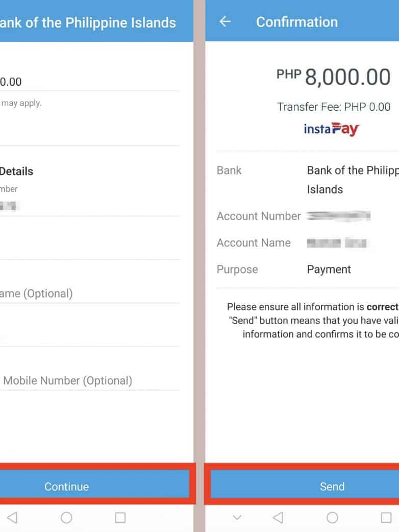
Task: Tap the Transfer Fee PHP 0.00 text
Action: (334, 107)
